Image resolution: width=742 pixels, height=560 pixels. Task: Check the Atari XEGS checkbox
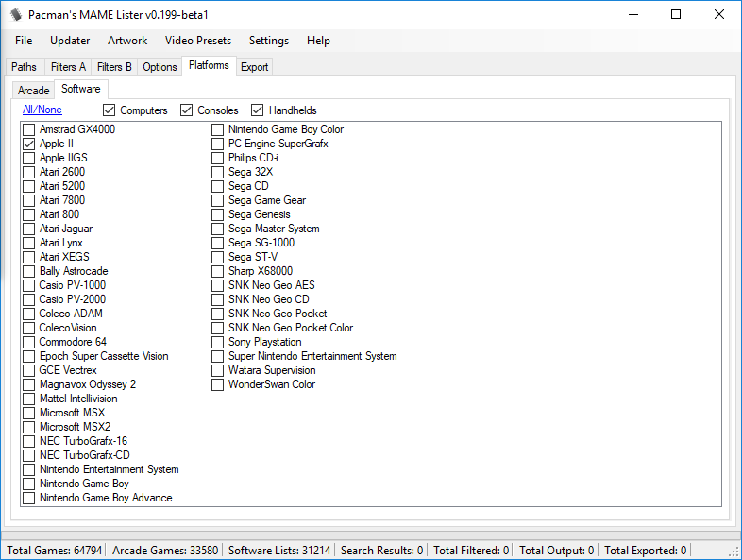coord(29,257)
